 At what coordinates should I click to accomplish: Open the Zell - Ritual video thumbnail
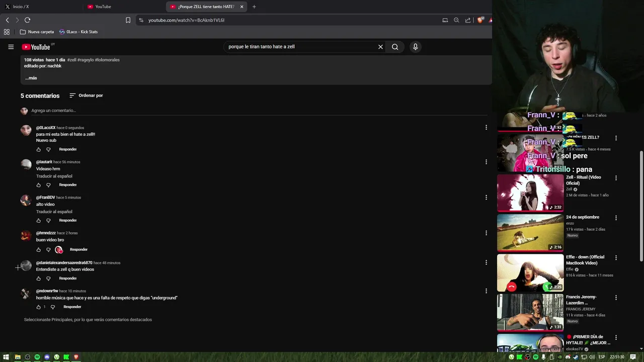coord(530,193)
